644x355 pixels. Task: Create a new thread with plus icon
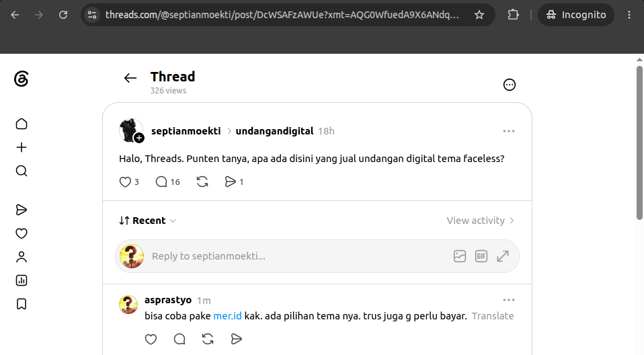click(x=22, y=147)
